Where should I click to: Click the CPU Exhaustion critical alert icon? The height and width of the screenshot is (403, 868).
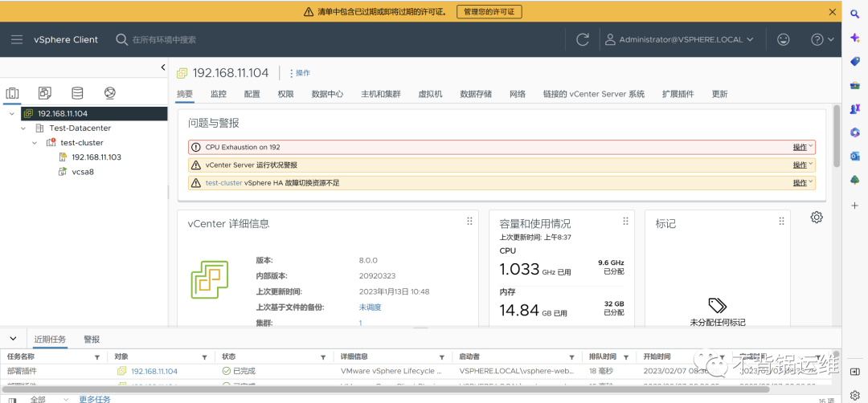pyautogui.click(x=195, y=147)
